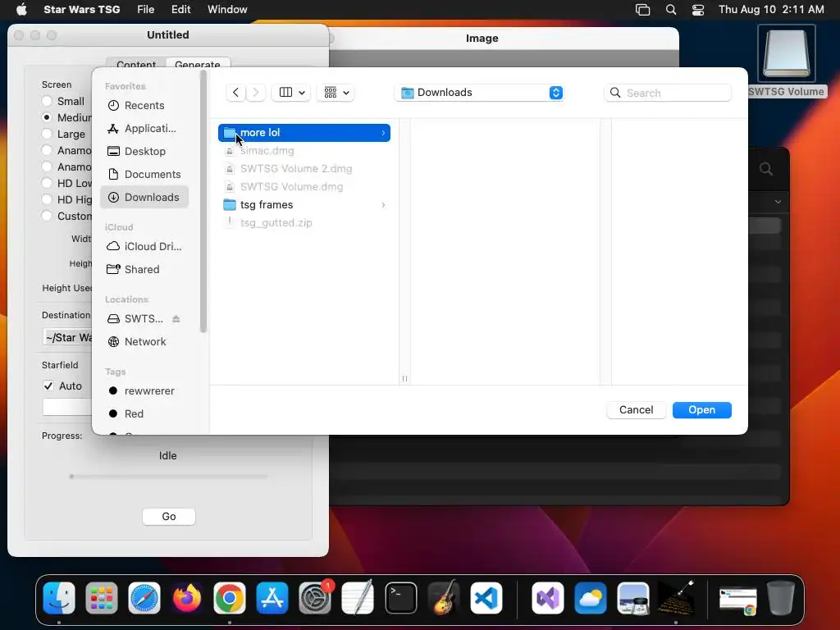This screenshot has width=840, height=630.
Task: Click the Spotlight search menu bar icon
Action: click(x=671, y=10)
